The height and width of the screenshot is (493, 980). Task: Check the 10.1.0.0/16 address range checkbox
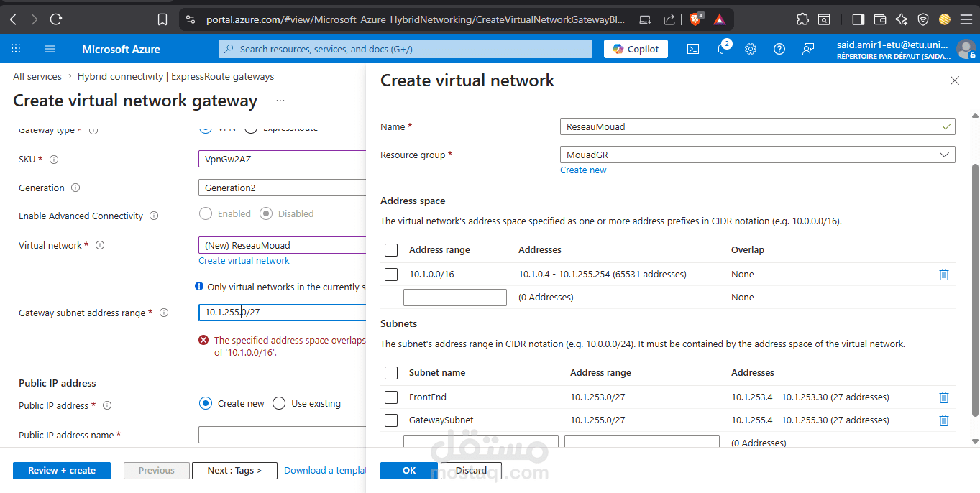coord(391,275)
